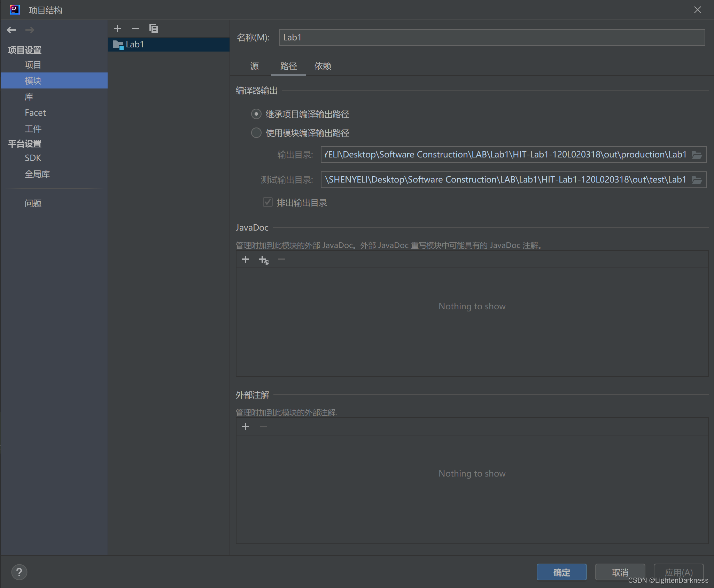714x588 pixels.
Task: Switch to the 源 tab
Action: click(x=255, y=66)
